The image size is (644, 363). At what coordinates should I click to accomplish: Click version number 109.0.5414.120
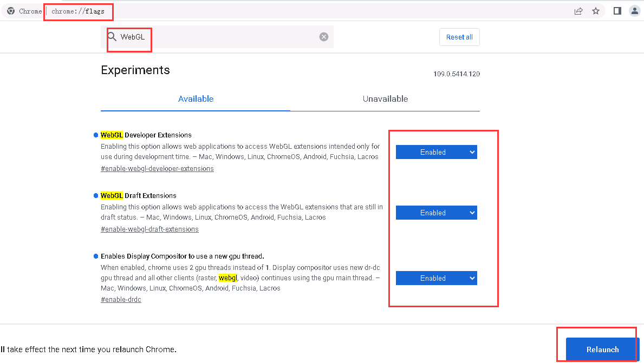456,74
